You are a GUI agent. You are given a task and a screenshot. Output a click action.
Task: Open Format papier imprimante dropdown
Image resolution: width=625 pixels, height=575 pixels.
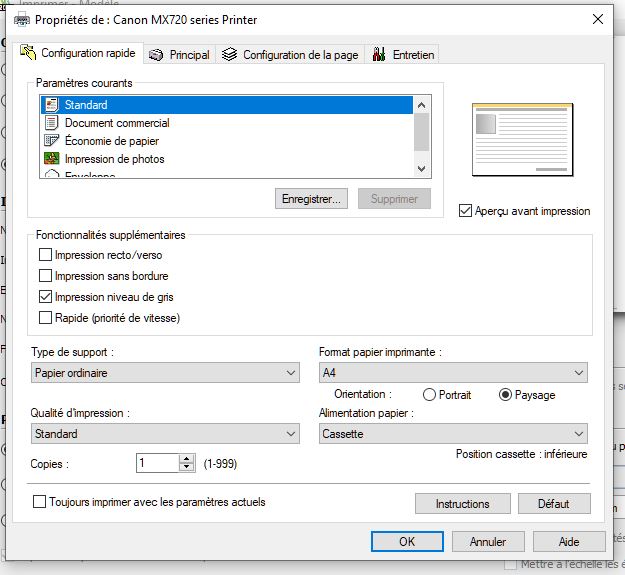click(453, 373)
